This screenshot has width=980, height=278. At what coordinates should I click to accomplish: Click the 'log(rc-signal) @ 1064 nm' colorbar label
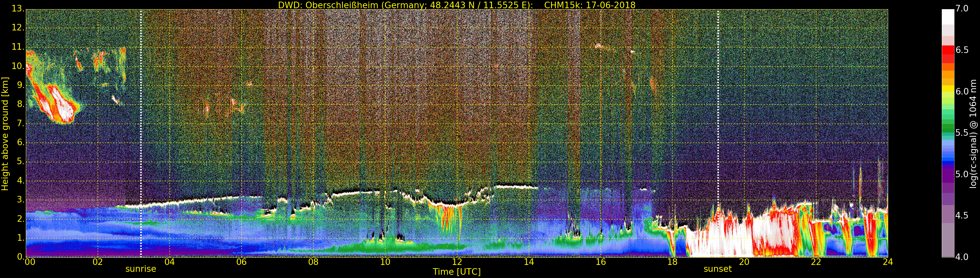tap(973, 134)
